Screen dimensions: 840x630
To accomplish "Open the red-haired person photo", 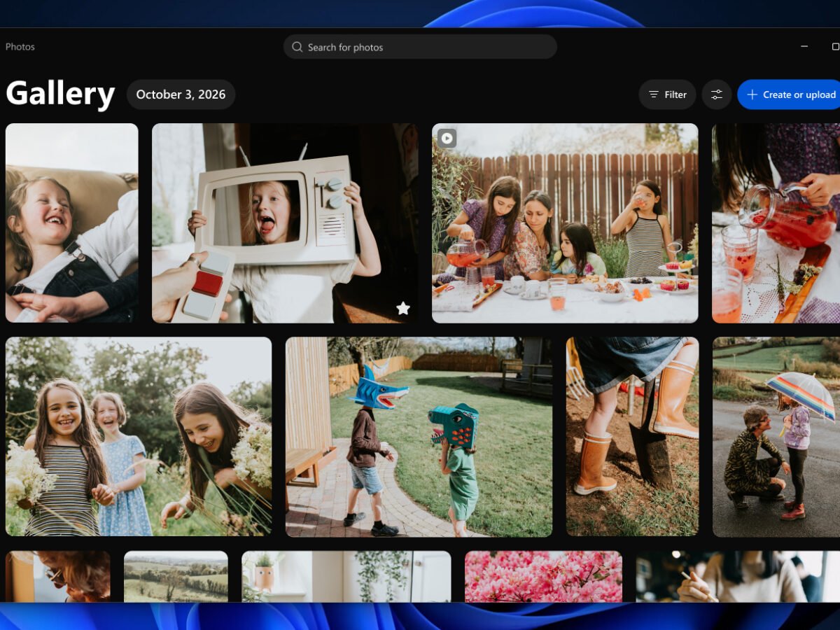I will (x=58, y=576).
